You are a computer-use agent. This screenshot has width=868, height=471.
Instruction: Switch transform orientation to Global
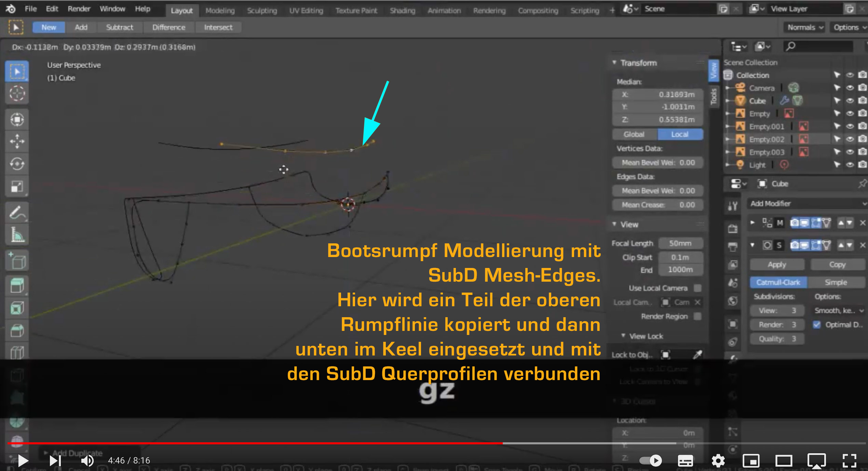pos(634,134)
